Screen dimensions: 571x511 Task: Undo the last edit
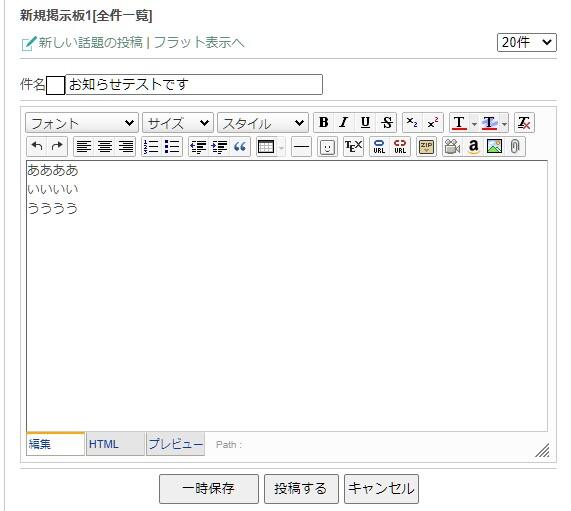click(37, 147)
